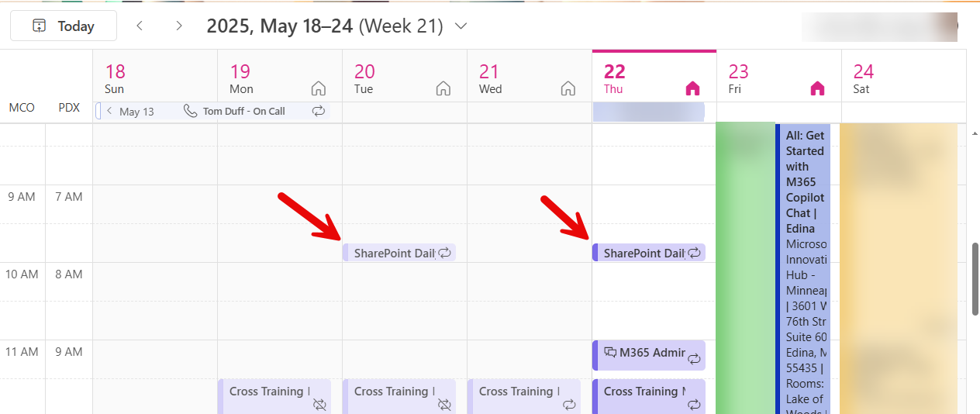Toggle Wednesday's work location home icon
The height and width of the screenshot is (414, 980).
568,88
